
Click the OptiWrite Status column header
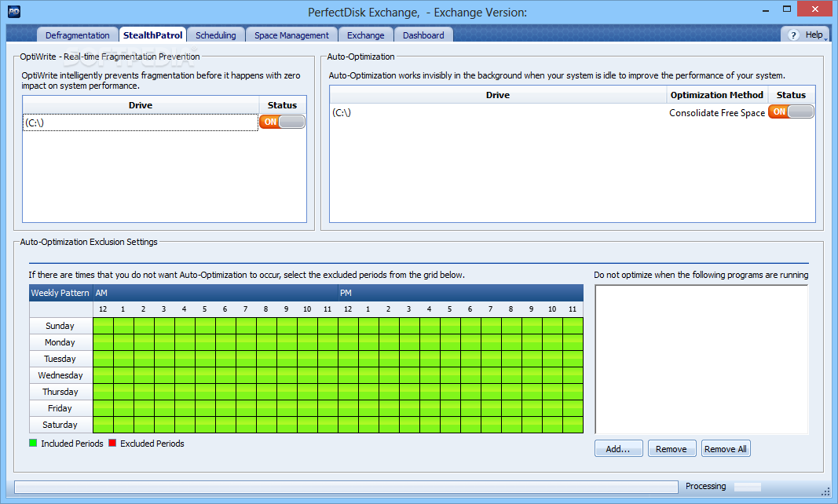(282, 105)
